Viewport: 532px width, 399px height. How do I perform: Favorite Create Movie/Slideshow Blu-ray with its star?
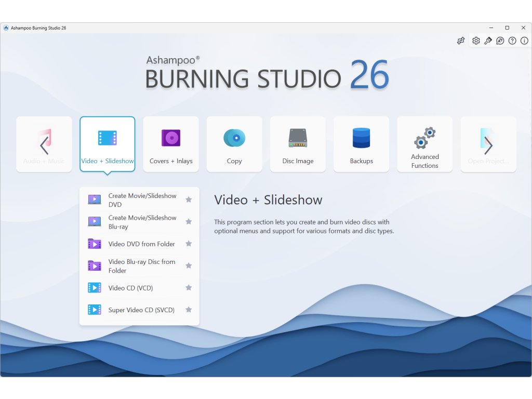tap(189, 221)
